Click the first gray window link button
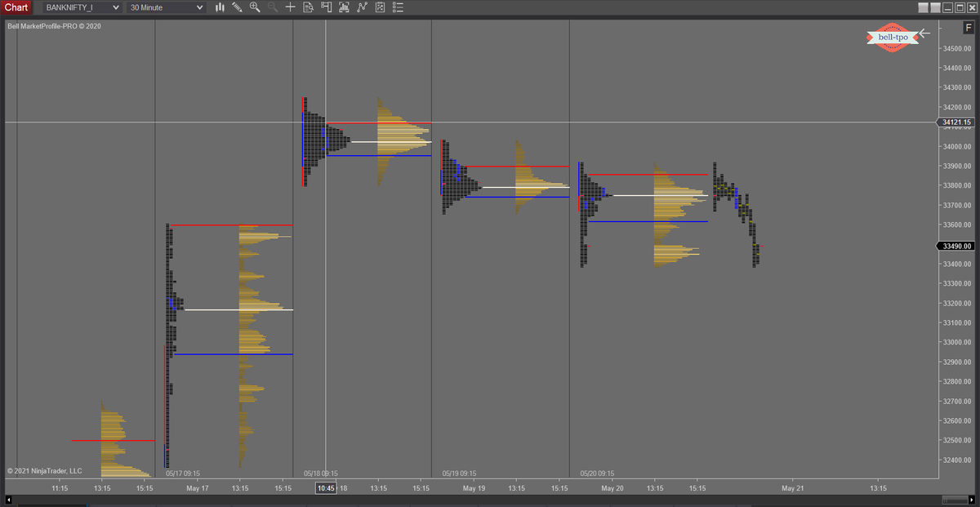 (x=923, y=7)
